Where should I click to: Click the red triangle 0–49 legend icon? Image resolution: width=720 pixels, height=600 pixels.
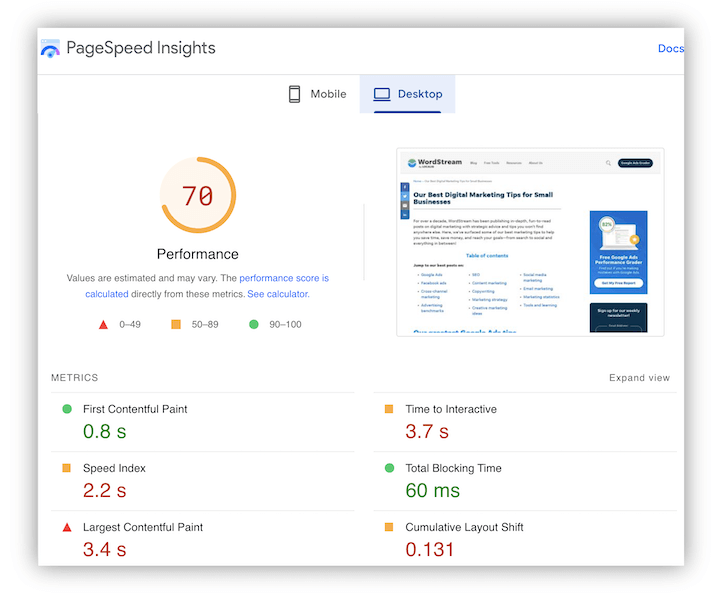102,325
